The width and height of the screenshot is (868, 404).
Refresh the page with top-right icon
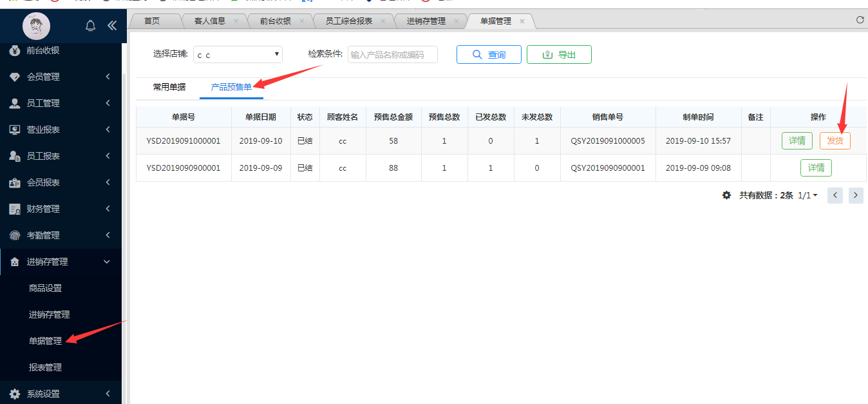(860, 20)
